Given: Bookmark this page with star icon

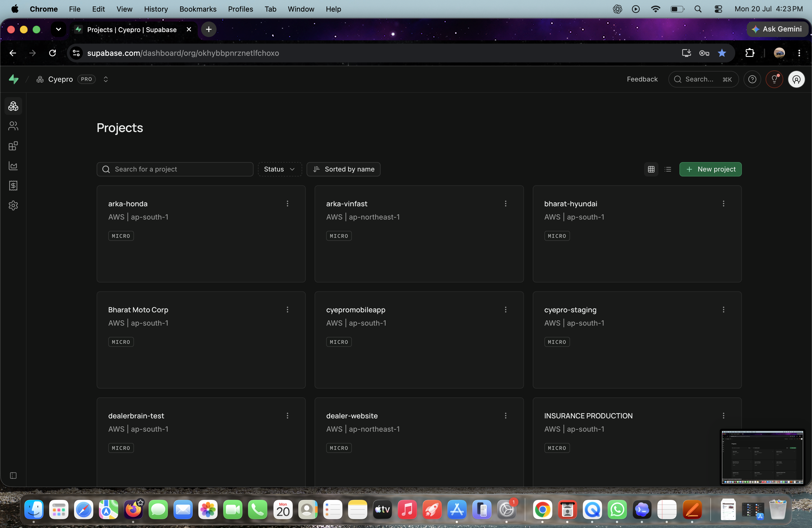Looking at the screenshot, I should (x=722, y=53).
